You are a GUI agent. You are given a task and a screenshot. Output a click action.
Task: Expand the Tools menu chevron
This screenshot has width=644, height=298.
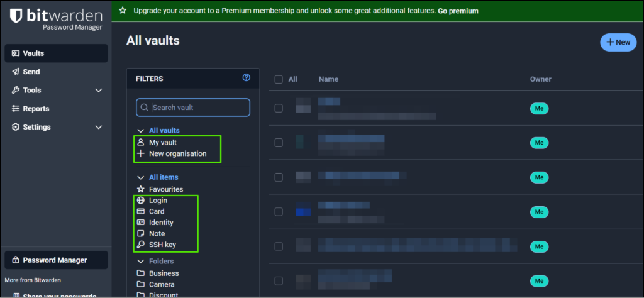(x=99, y=91)
